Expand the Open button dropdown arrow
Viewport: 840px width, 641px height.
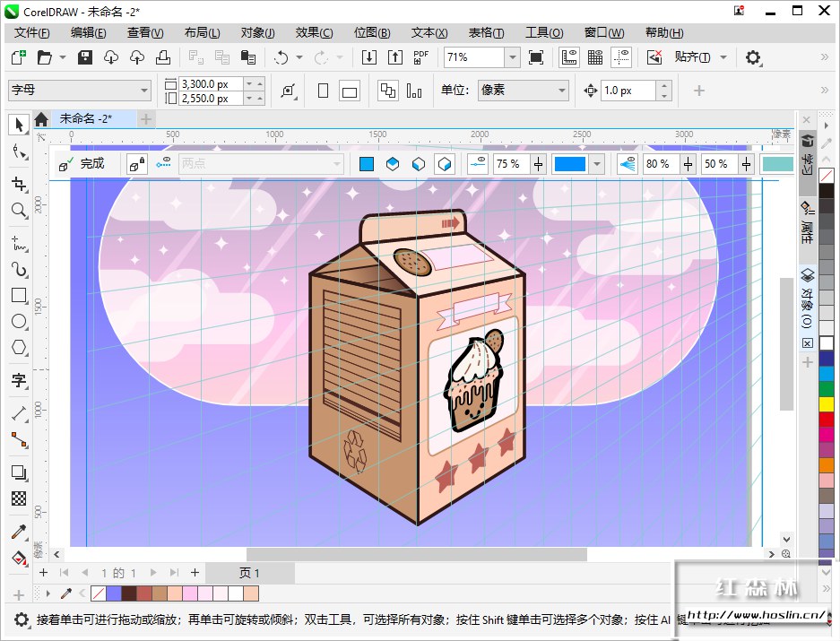click(x=62, y=57)
